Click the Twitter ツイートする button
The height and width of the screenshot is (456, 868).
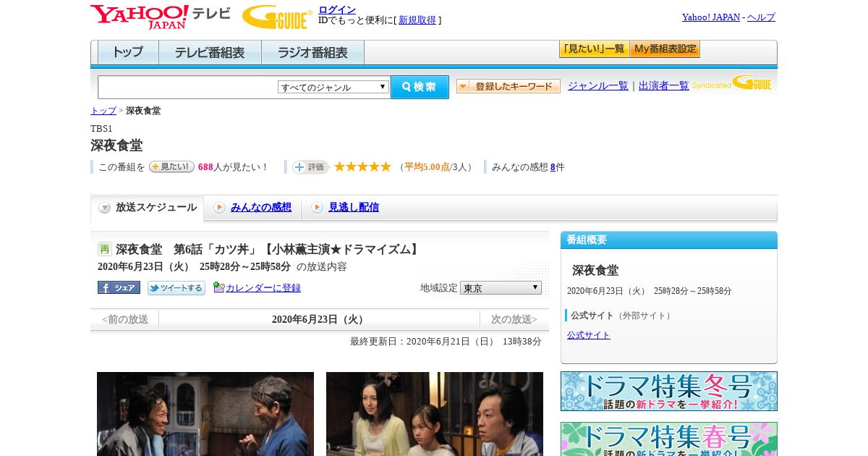[x=176, y=288]
